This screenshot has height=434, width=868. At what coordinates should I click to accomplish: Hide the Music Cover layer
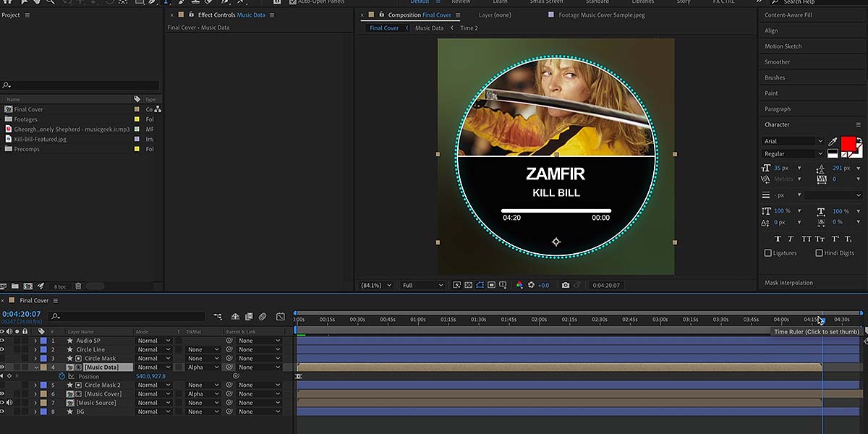coord(4,393)
